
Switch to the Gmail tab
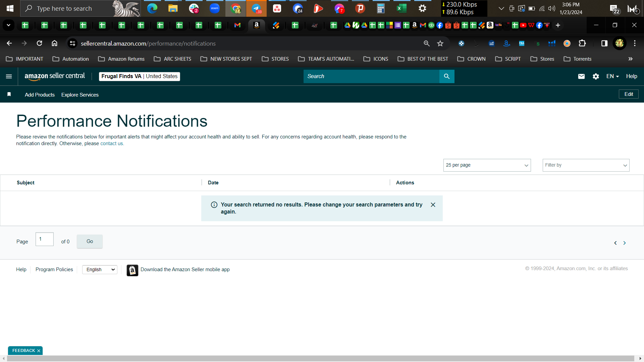click(x=237, y=25)
